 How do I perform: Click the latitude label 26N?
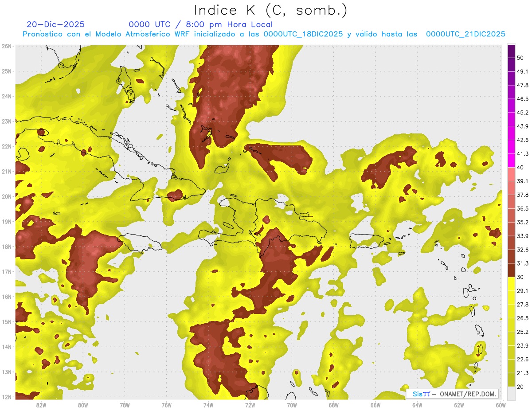click(7, 46)
